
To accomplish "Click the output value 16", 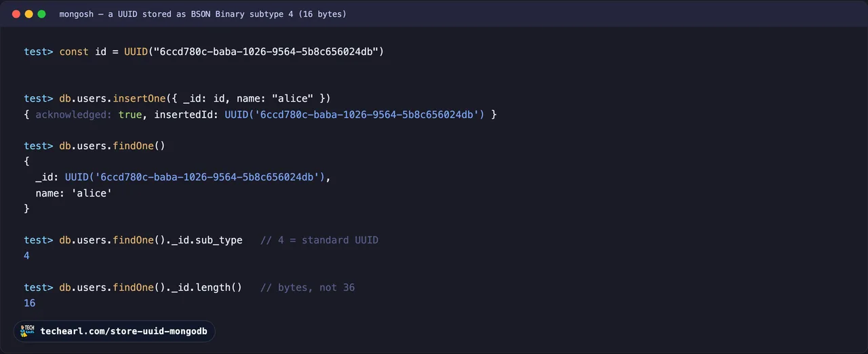I will [29, 303].
